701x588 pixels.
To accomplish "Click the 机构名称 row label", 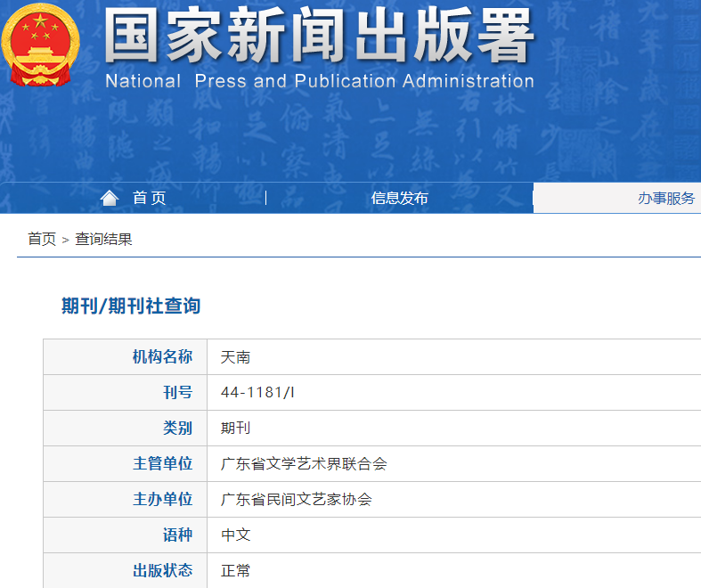I will pos(162,357).
